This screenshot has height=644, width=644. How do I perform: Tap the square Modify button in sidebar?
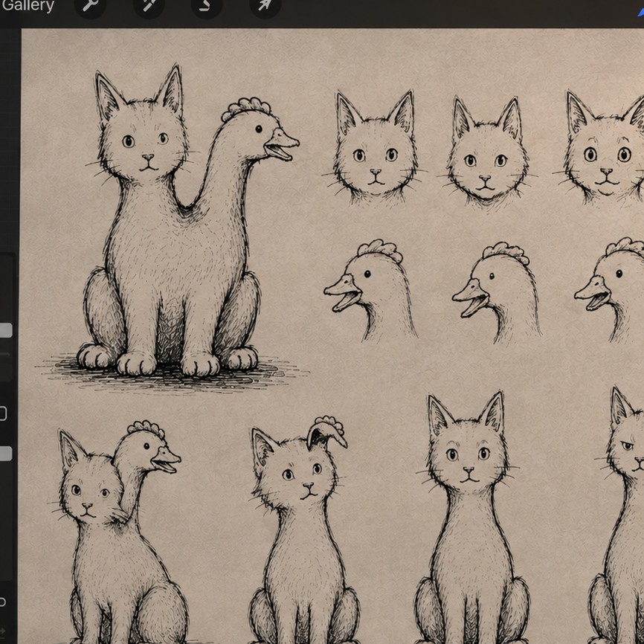2,413
